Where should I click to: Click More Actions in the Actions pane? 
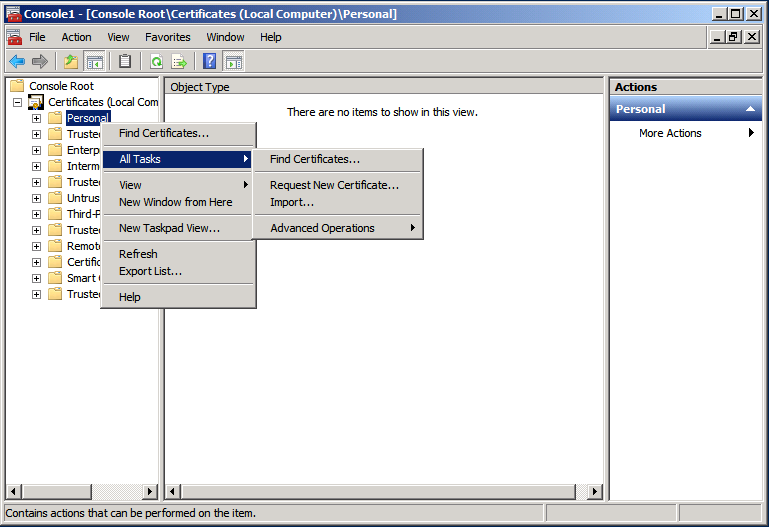point(670,133)
